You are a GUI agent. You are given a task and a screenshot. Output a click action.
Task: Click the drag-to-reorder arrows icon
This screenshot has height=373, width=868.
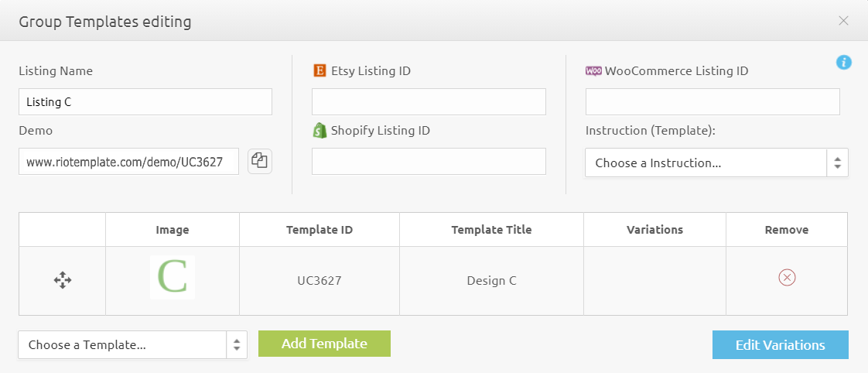(x=63, y=280)
